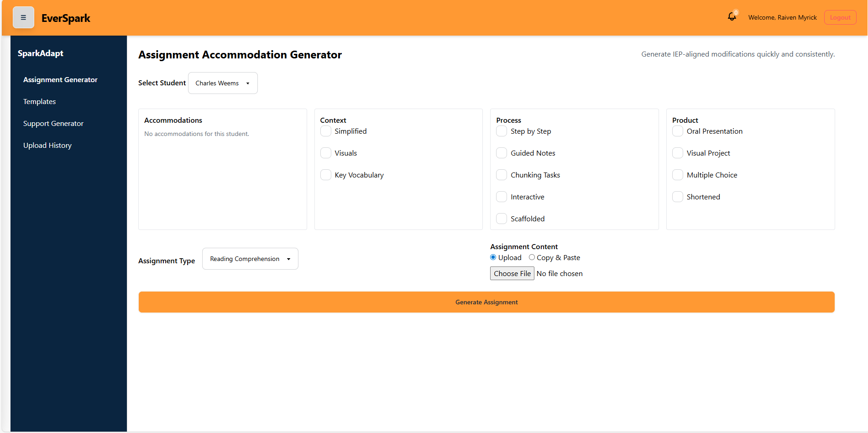The width and height of the screenshot is (868, 433).
Task: Enable the Scaffolded process option
Action: [501, 219]
